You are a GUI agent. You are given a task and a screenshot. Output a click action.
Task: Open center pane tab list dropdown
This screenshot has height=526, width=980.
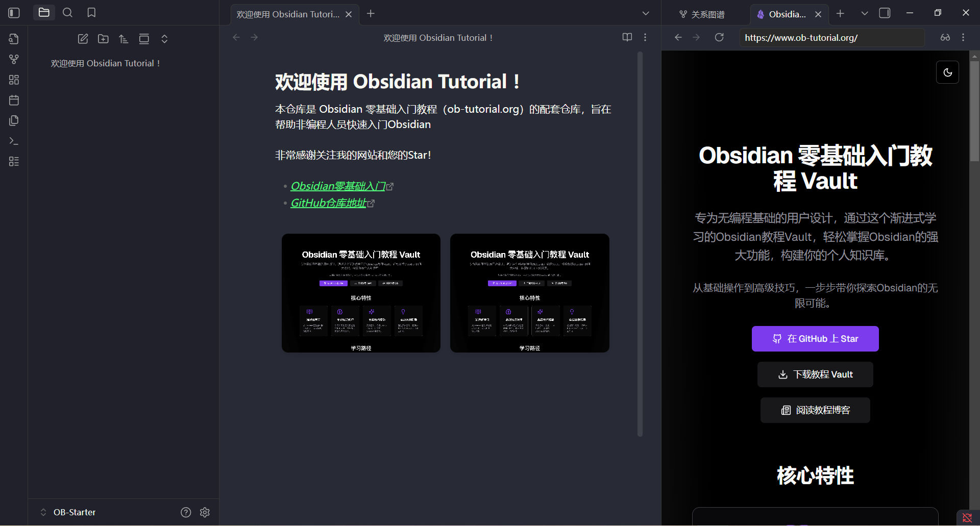(646, 14)
